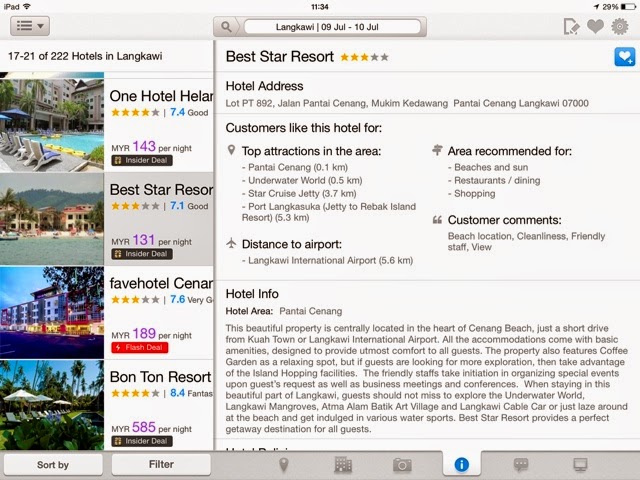Select One Hotel Helang title

click(x=161, y=96)
